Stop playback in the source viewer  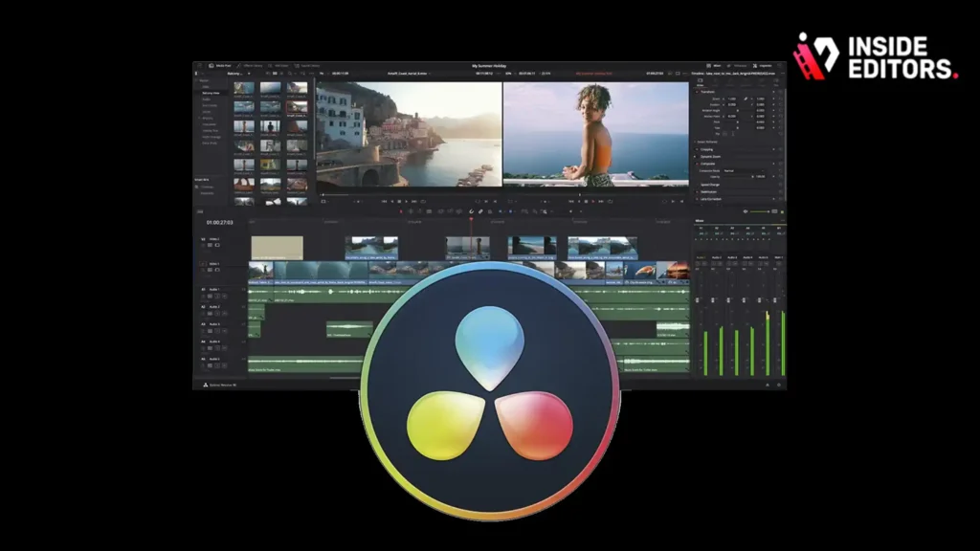pos(399,201)
